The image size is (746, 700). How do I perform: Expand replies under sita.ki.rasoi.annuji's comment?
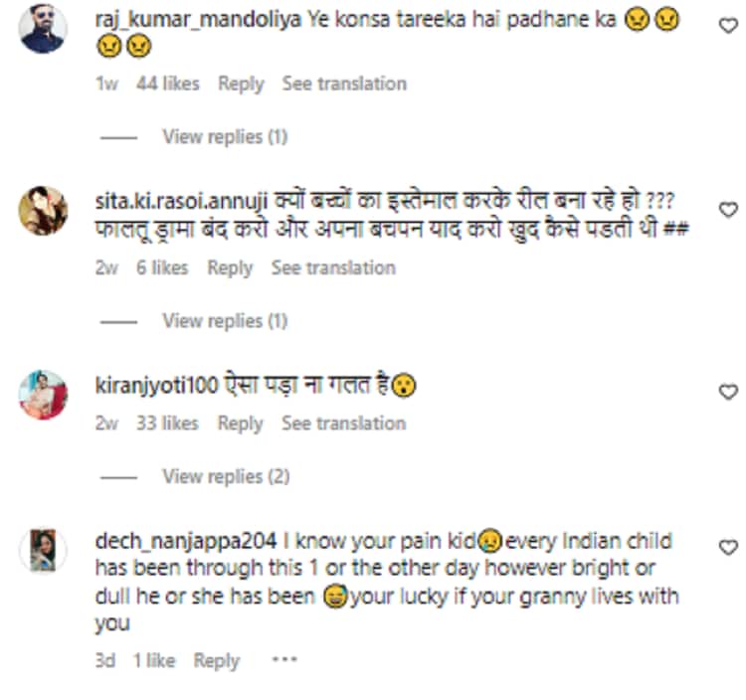click(x=225, y=320)
